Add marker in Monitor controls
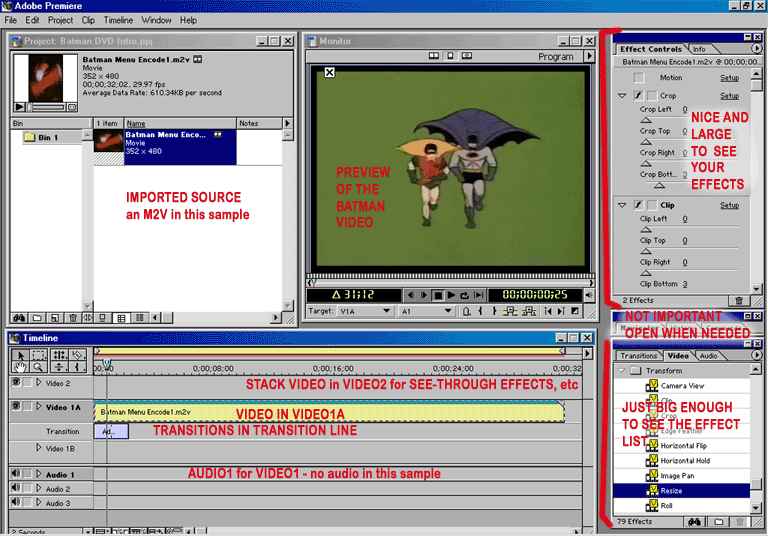Viewport: 768px width, 536px height. [x=467, y=311]
